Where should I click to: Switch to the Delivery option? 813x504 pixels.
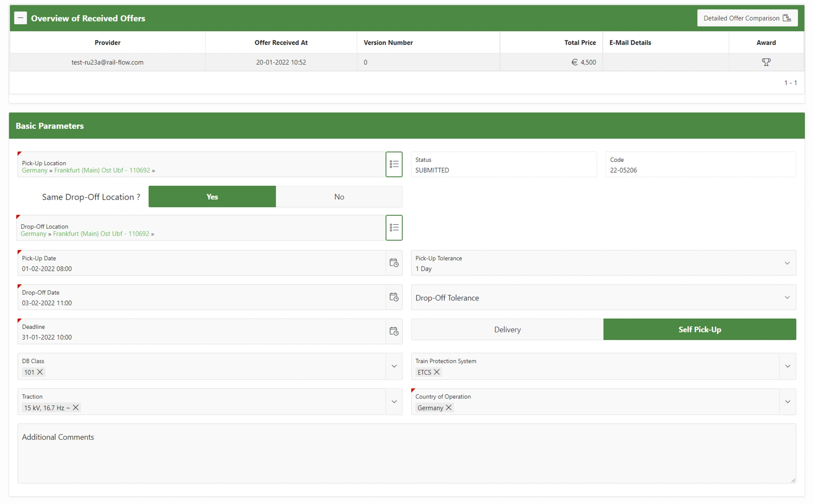click(507, 329)
